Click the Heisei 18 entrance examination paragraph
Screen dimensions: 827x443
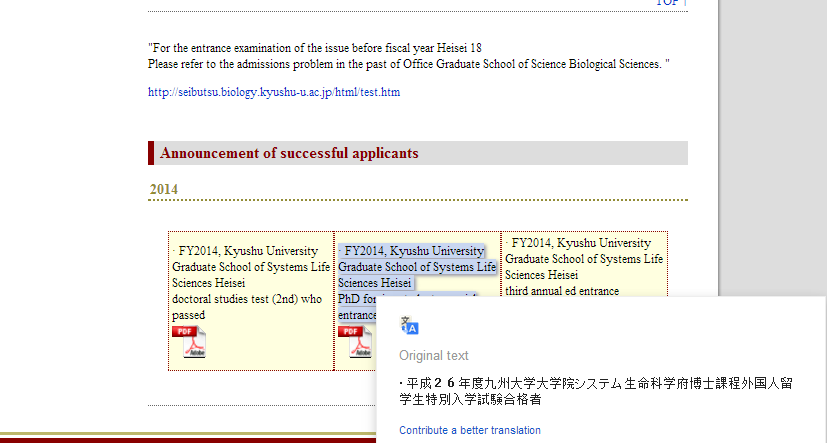[315, 48]
